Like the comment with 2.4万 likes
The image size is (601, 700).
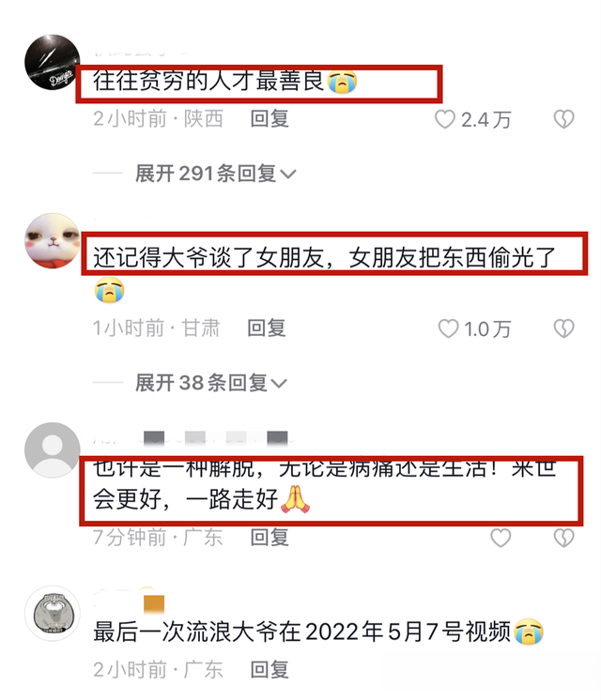[x=445, y=119]
